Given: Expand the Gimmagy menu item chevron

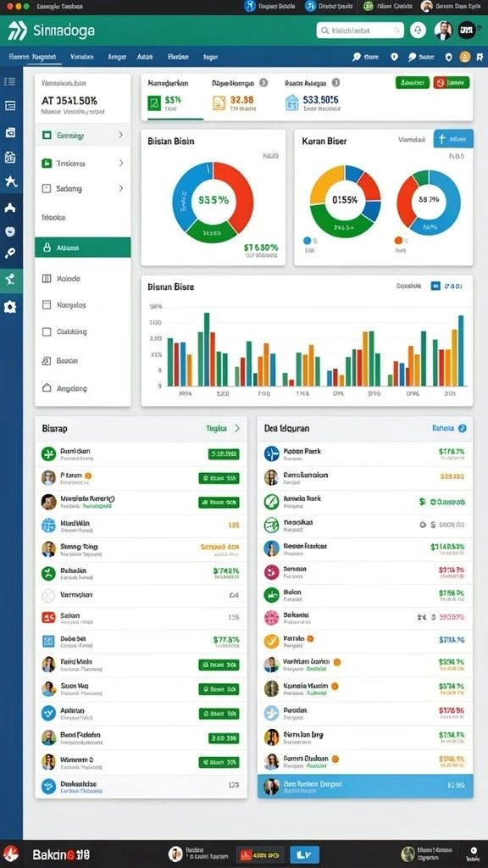Looking at the screenshot, I should (x=120, y=135).
